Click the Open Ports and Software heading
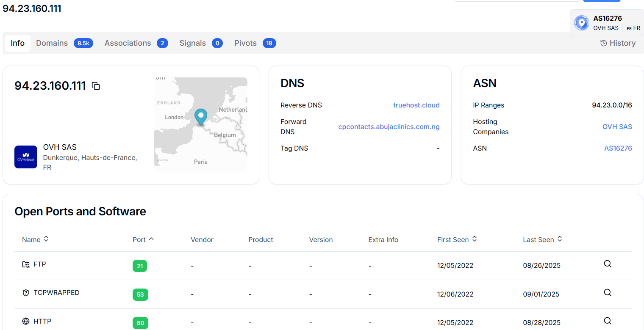Screen dimensions: 644x330 80,212
